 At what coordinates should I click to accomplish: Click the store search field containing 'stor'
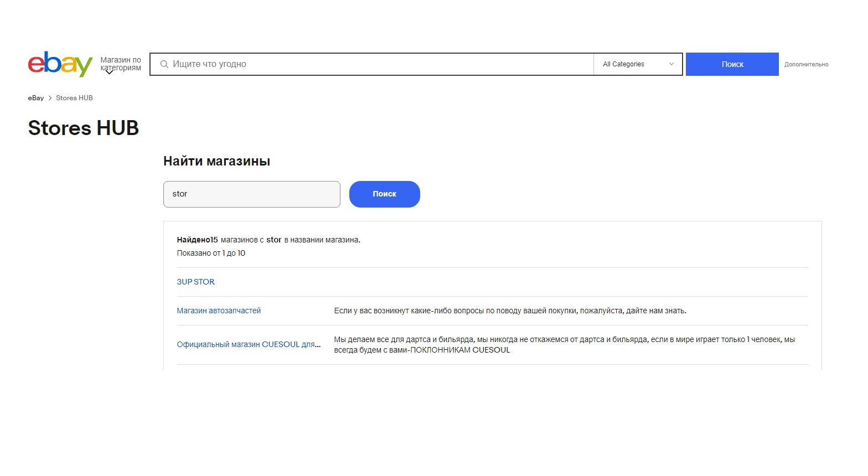click(x=252, y=194)
